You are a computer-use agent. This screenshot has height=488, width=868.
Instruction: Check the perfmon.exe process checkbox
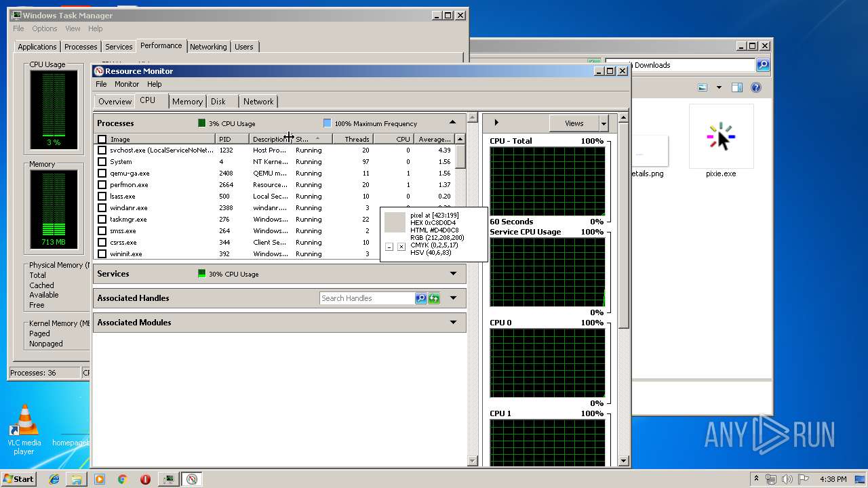[x=102, y=185]
